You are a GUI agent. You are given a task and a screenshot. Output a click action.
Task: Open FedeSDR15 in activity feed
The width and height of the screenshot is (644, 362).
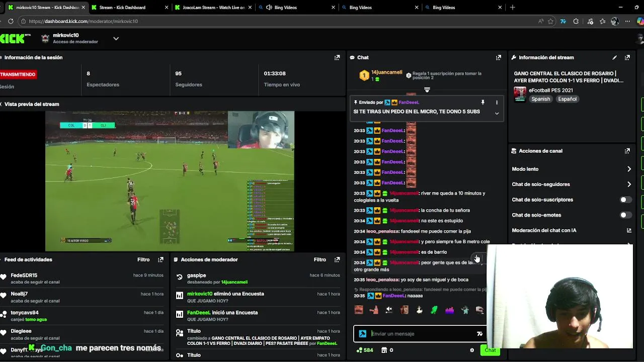(24, 275)
